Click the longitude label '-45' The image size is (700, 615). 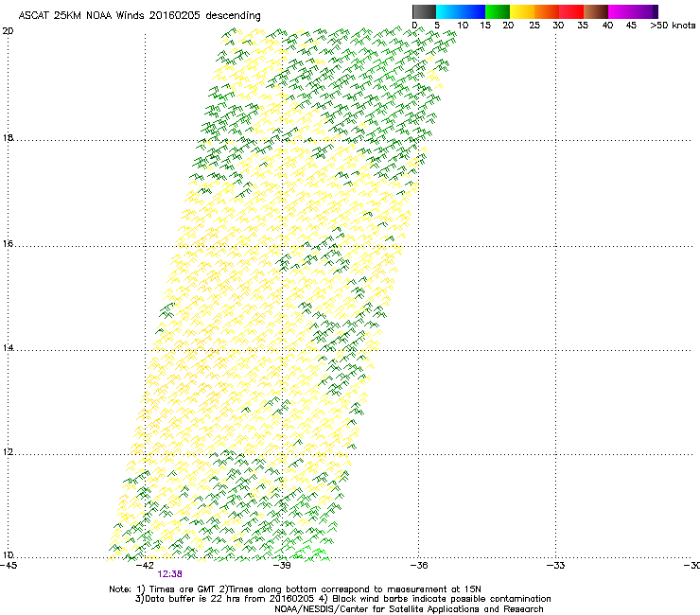coord(9,566)
